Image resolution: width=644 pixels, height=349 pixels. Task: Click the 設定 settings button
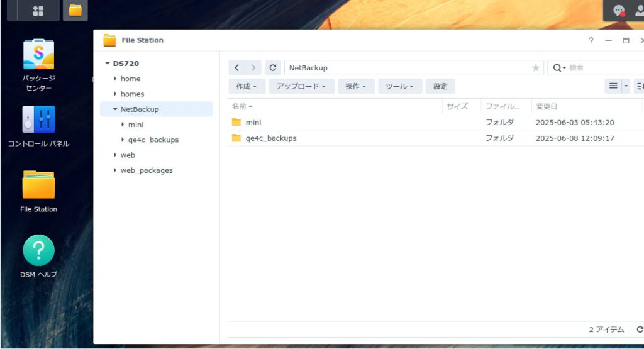pos(440,86)
